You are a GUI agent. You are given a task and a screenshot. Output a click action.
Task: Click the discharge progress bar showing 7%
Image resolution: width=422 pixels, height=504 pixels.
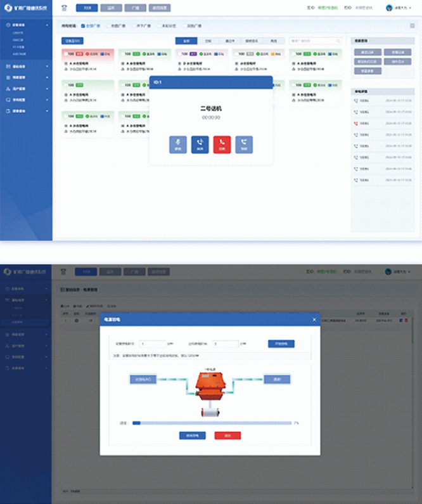point(212,423)
